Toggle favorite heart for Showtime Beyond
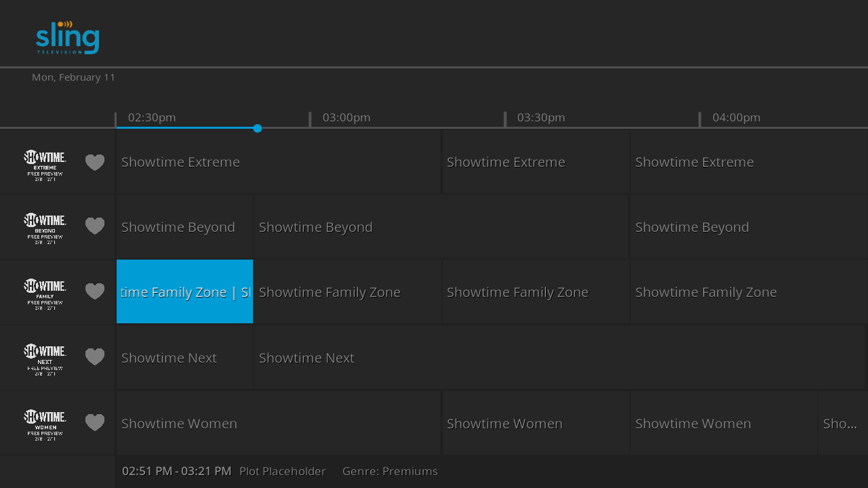 click(95, 226)
